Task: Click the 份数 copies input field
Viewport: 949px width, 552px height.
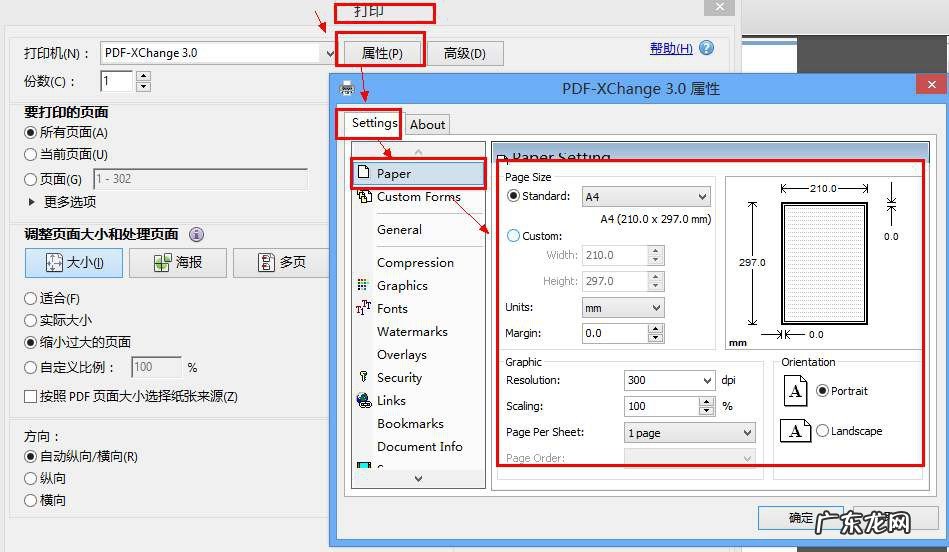Action: [116, 81]
